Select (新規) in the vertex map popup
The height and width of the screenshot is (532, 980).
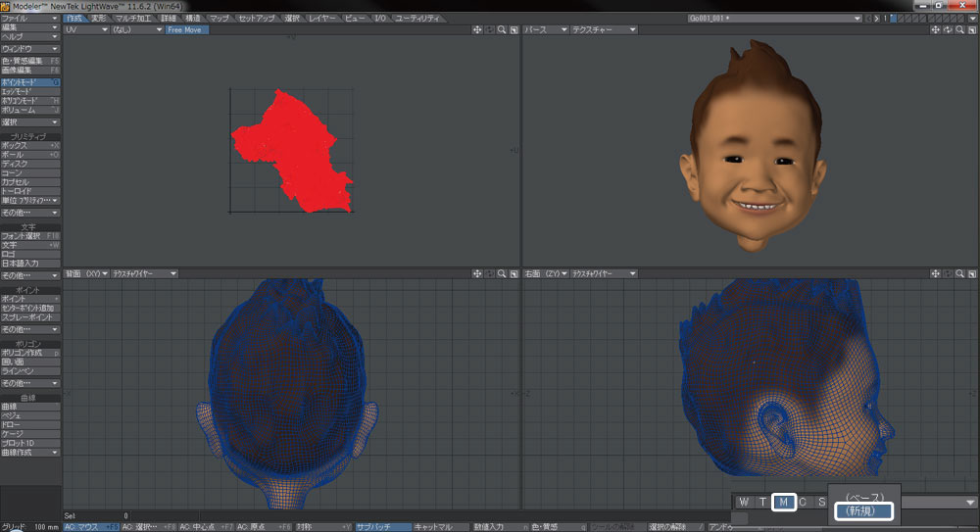coord(863,511)
